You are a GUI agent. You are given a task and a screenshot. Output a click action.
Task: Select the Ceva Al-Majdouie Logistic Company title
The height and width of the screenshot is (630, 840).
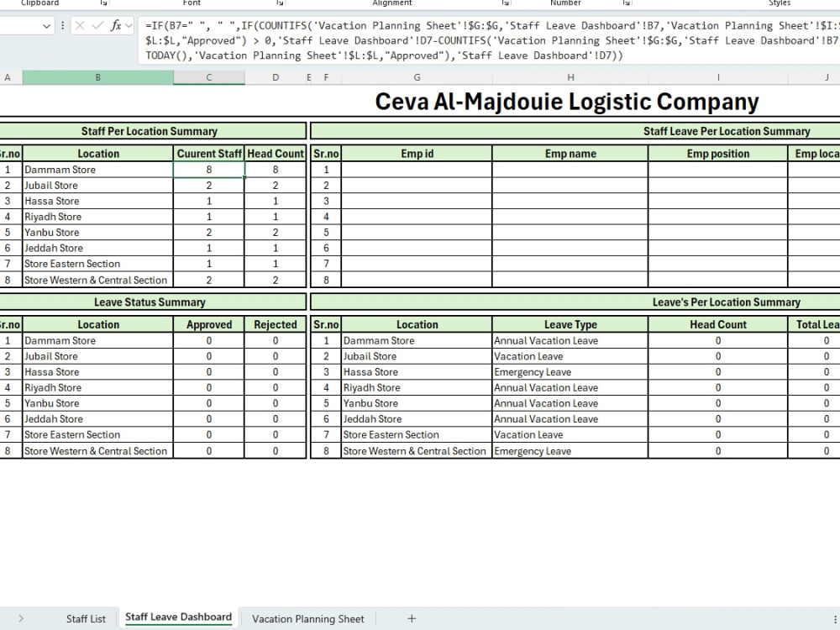pyautogui.click(x=567, y=102)
